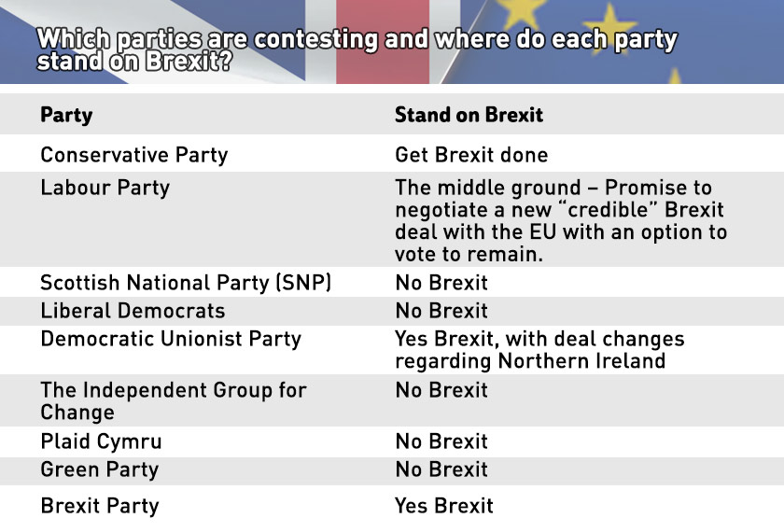Click the EU stars flag in banner

coord(620,41)
